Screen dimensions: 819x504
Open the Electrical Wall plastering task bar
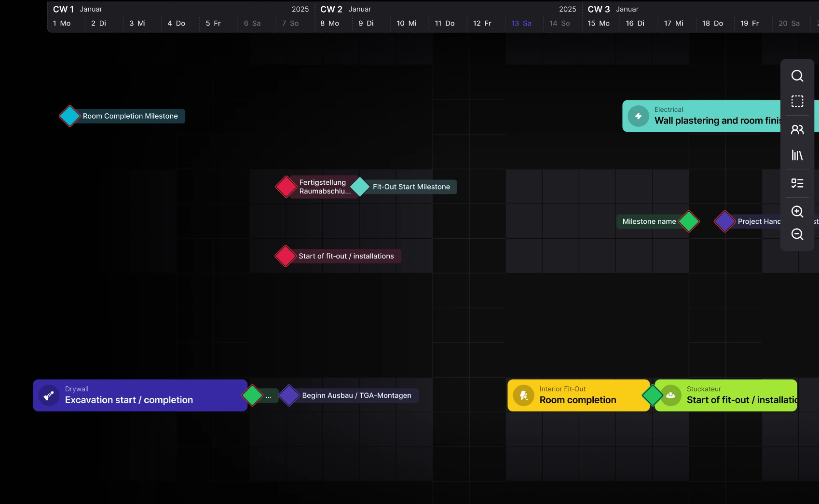pos(702,116)
